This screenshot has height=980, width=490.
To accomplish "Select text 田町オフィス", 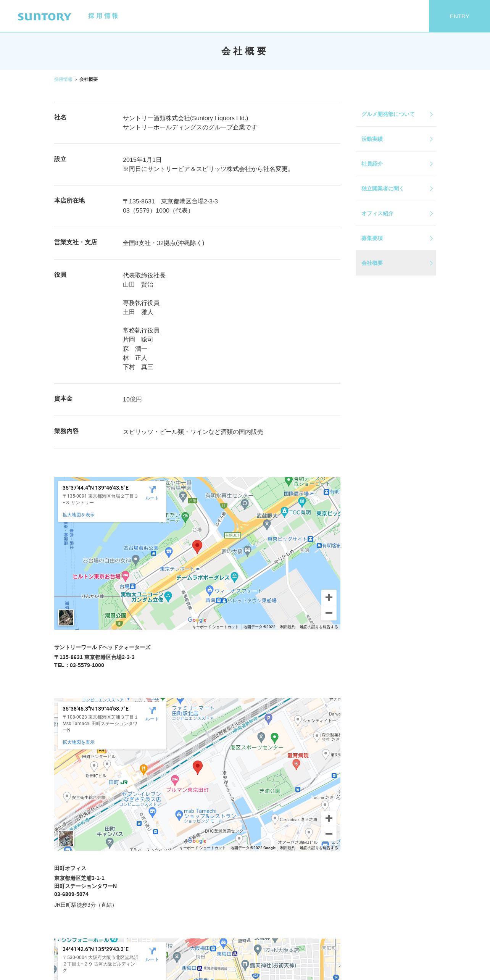I will point(70,868).
